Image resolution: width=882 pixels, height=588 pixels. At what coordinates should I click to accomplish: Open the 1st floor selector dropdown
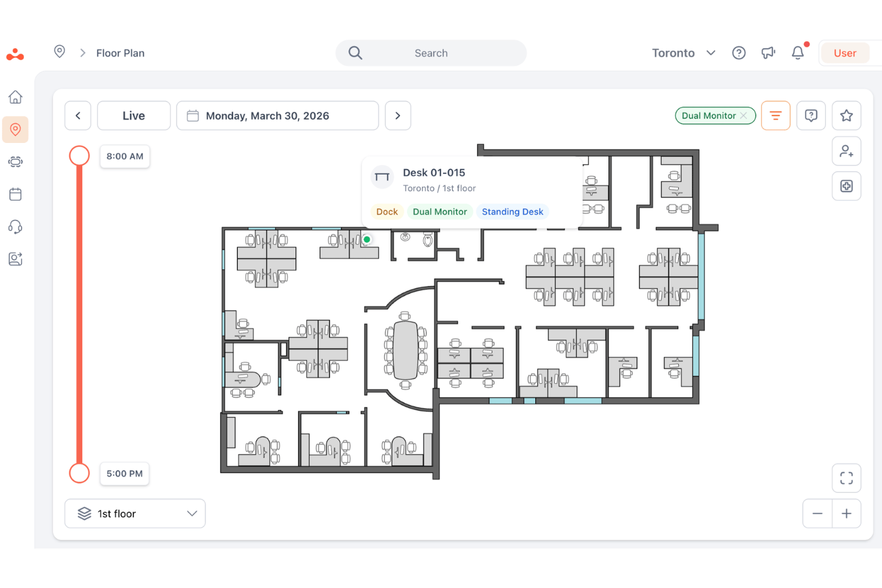(x=135, y=514)
